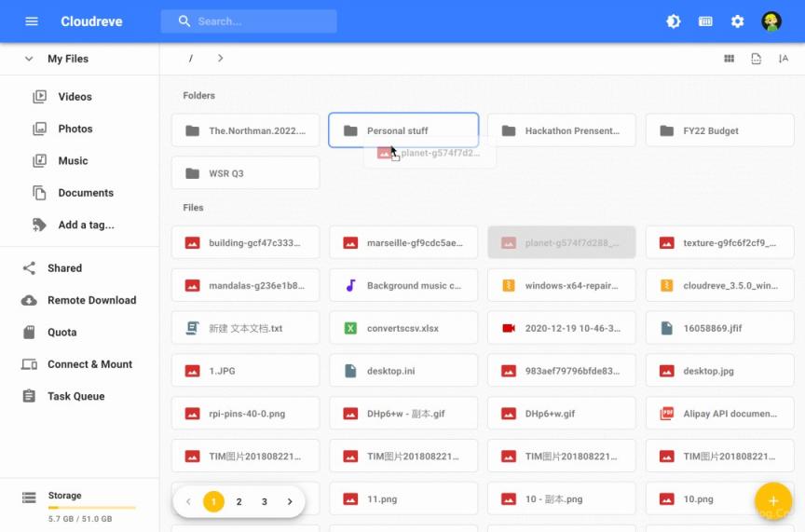Open the WSR Q3 folder

[245, 173]
